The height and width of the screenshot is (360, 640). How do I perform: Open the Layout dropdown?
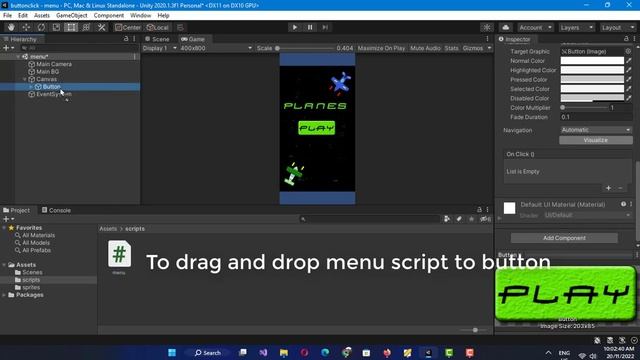click(x=618, y=27)
